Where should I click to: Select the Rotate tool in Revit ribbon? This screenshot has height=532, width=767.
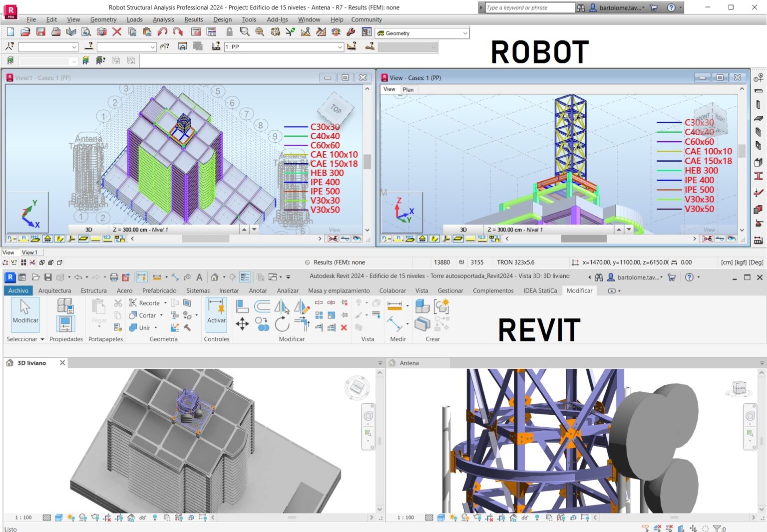281,324
